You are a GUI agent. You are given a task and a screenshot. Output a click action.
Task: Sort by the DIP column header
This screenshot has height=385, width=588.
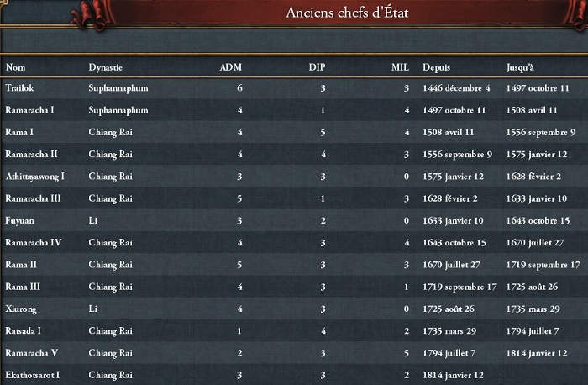[x=318, y=67]
